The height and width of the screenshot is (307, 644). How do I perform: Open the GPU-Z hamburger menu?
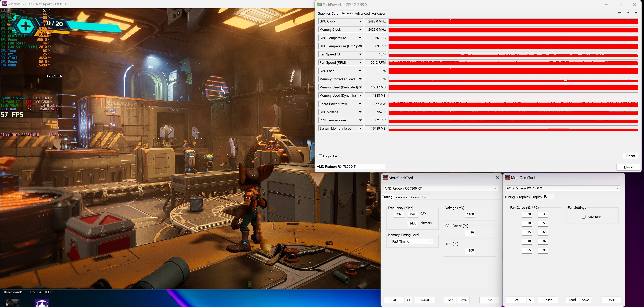(x=636, y=13)
